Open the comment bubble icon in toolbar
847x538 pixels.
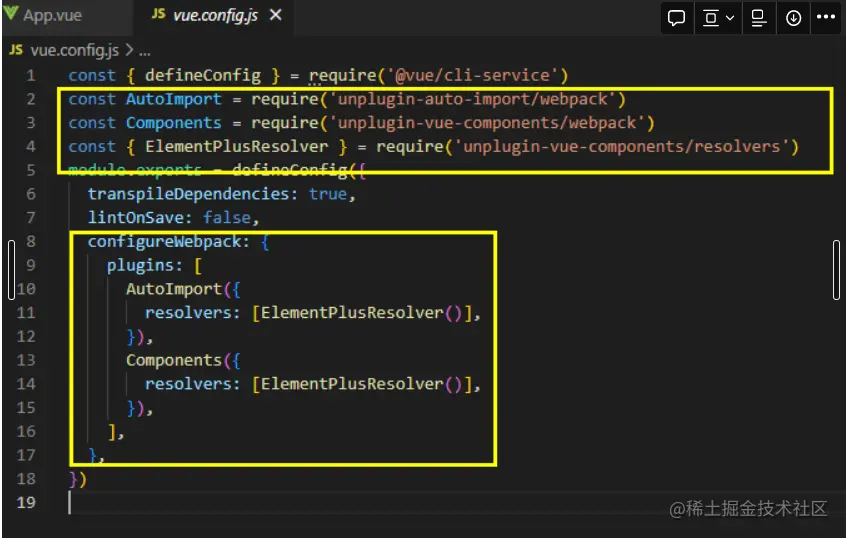[x=676, y=18]
